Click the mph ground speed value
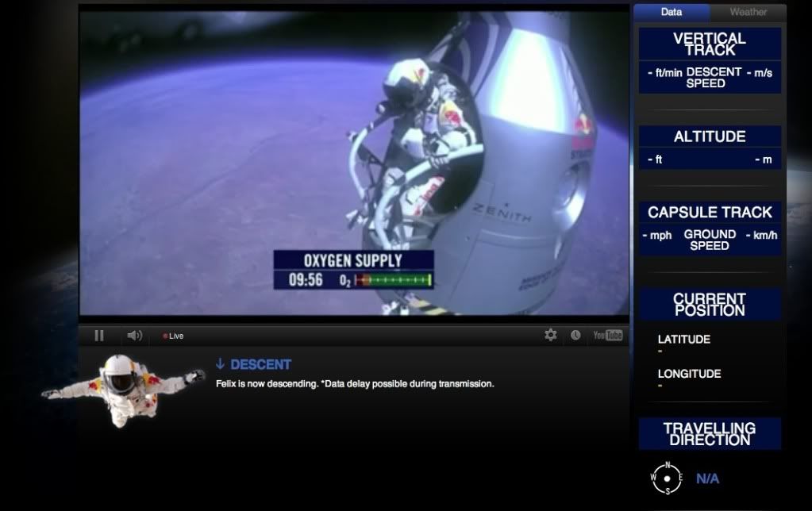 (x=657, y=236)
